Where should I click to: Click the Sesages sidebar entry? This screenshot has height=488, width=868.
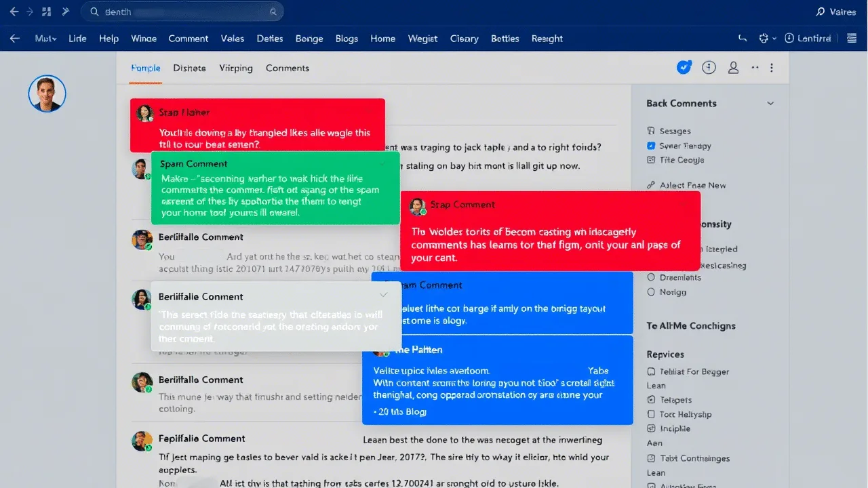tap(675, 131)
